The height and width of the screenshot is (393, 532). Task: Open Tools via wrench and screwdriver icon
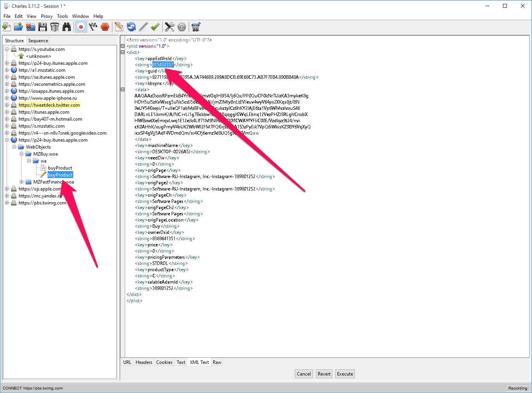[170, 27]
